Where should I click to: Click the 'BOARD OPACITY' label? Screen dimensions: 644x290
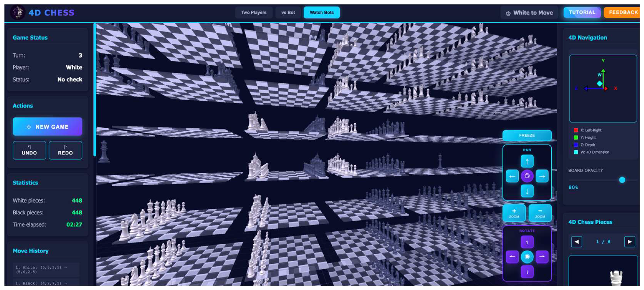click(x=585, y=170)
